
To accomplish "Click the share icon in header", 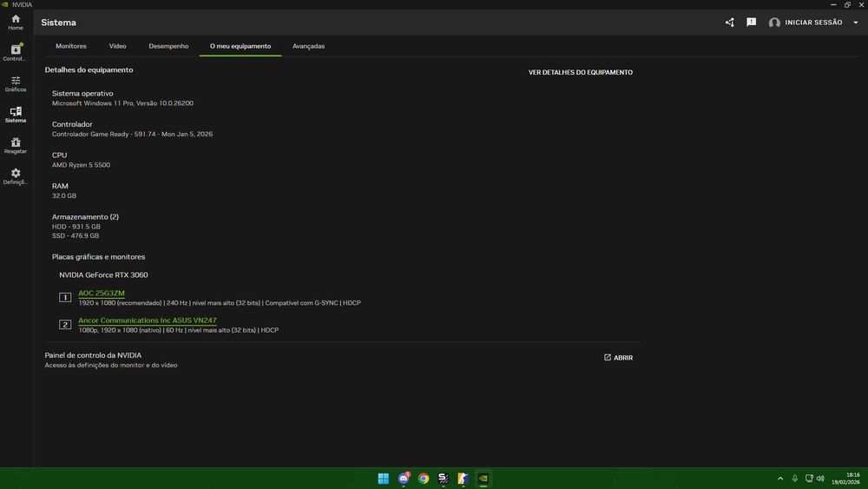I will (x=730, y=23).
